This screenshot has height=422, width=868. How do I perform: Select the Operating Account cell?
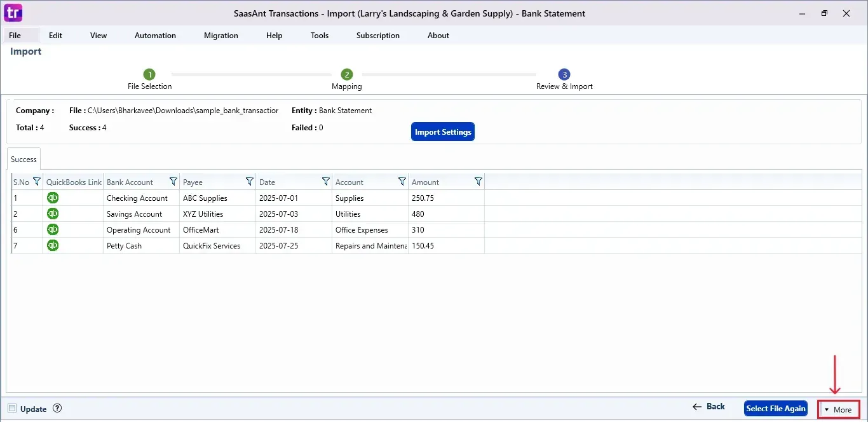[x=141, y=230]
